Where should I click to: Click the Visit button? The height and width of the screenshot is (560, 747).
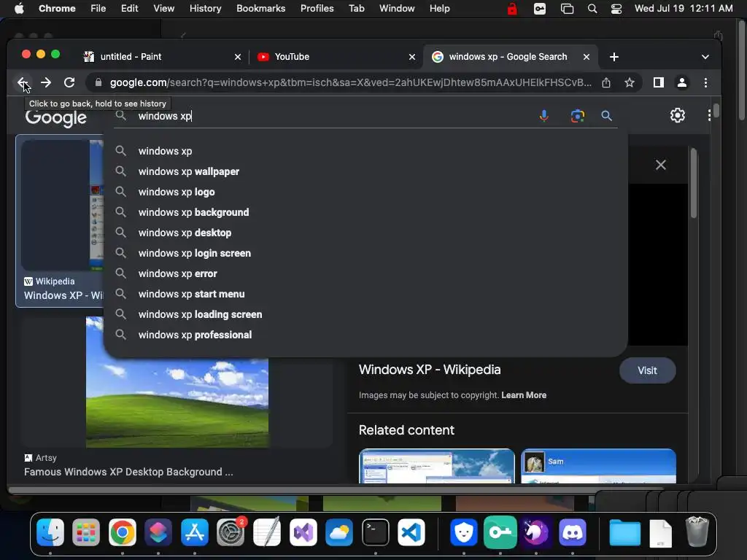647,370
